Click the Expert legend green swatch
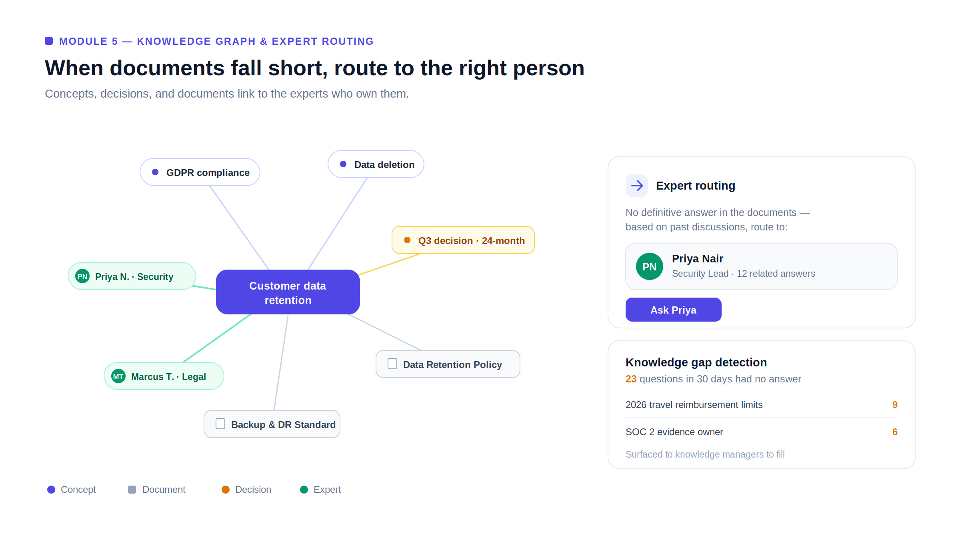 (x=304, y=490)
